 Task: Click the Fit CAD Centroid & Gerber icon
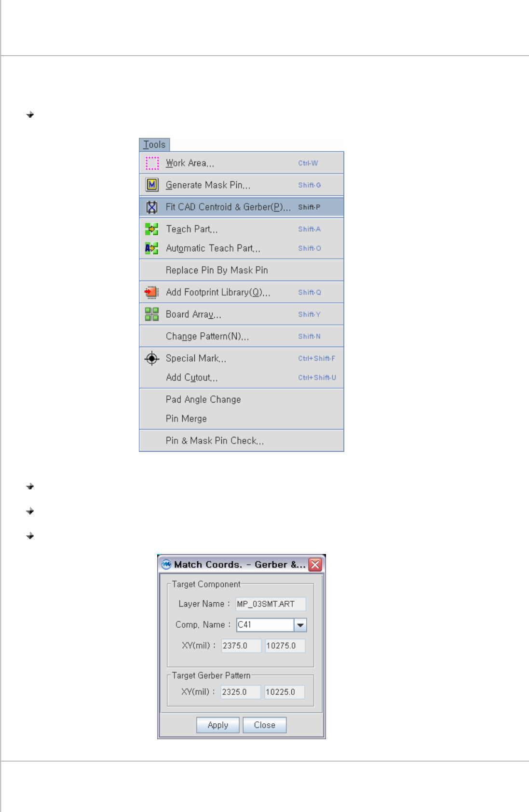click(x=152, y=207)
